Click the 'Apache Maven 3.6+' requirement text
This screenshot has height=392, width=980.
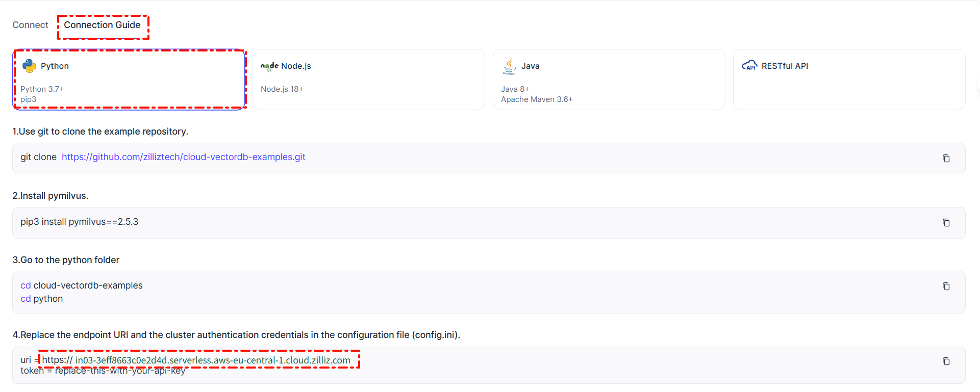tap(537, 99)
